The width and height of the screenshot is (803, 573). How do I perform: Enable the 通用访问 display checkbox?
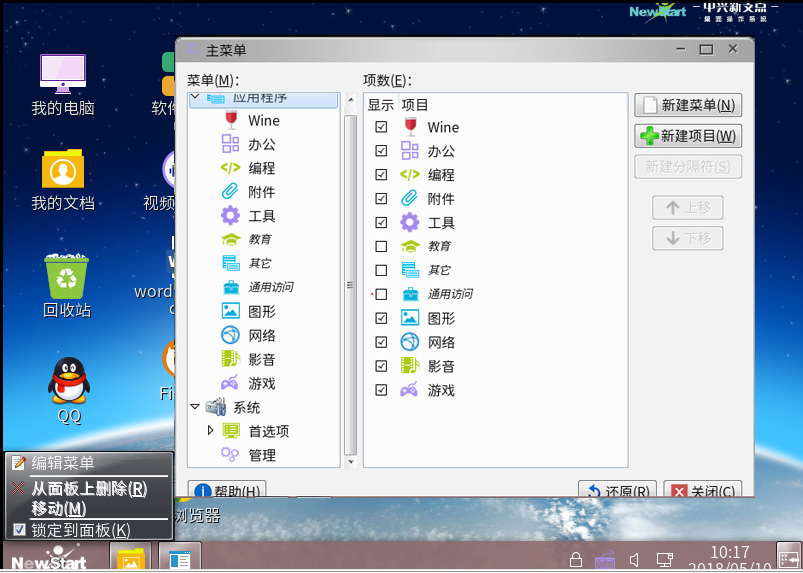point(381,294)
